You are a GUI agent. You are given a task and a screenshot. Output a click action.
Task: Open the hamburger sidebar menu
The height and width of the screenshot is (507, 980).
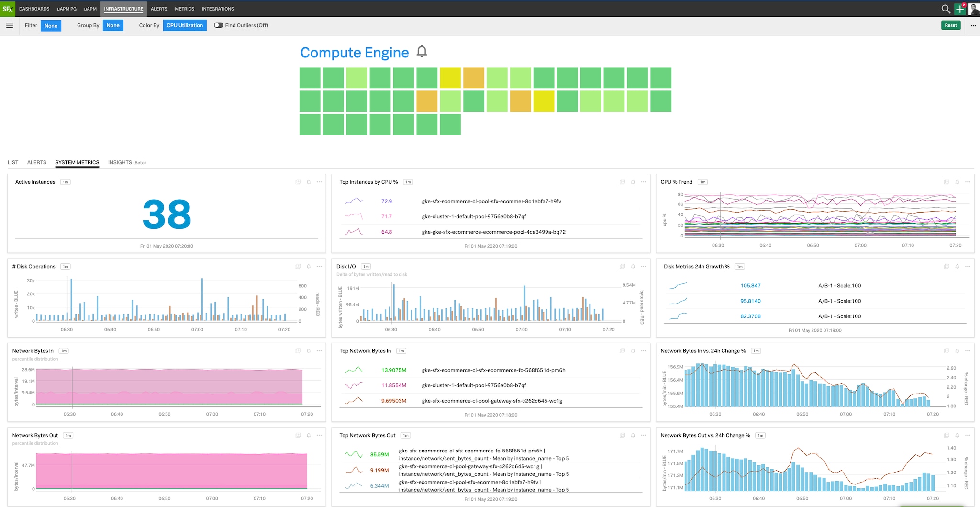10,25
